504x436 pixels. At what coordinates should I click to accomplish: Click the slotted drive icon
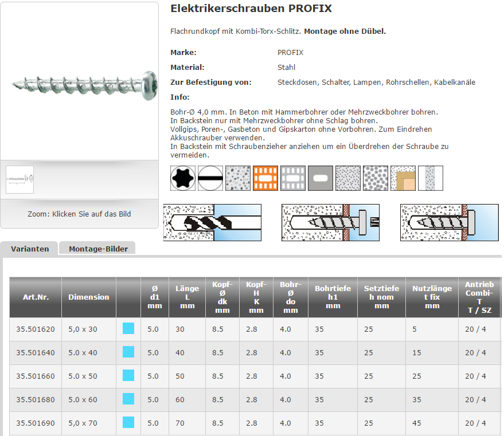(210, 178)
